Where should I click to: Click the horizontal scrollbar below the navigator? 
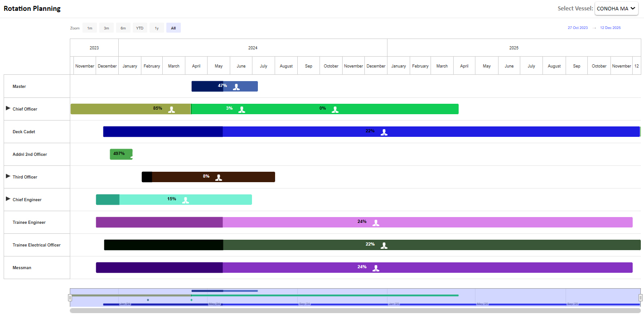click(x=355, y=311)
